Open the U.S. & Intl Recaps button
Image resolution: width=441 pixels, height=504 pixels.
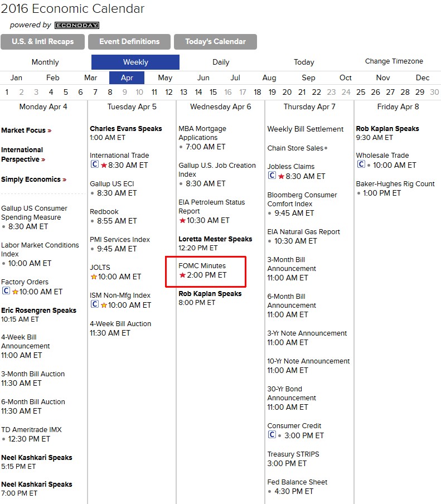click(43, 42)
